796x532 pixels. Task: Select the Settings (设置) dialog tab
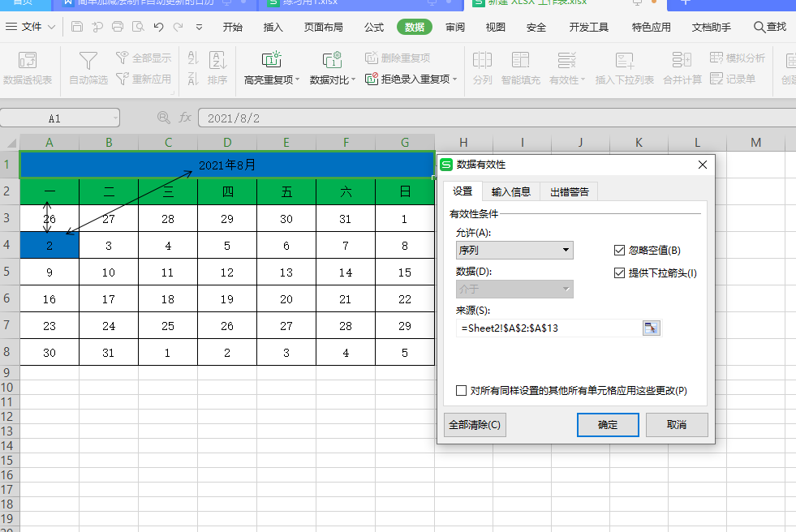coord(463,191)
